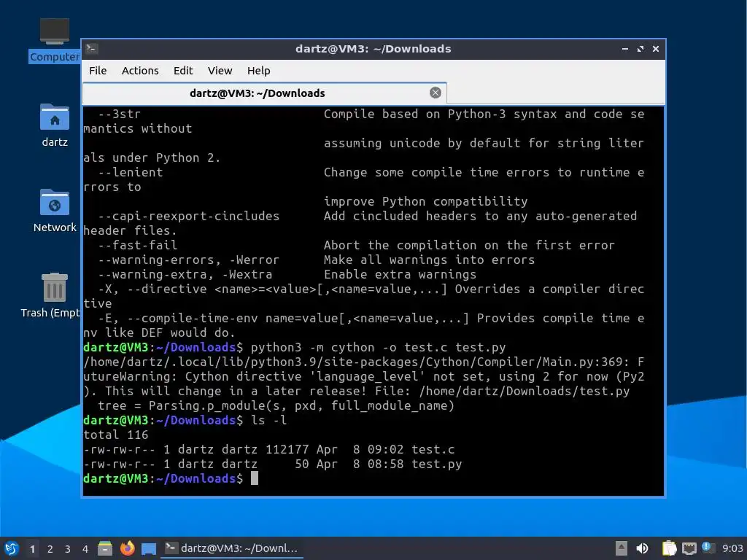747x560 pixels.
Task: Click the terminal cursor at the last prompt
Action: 255,478
